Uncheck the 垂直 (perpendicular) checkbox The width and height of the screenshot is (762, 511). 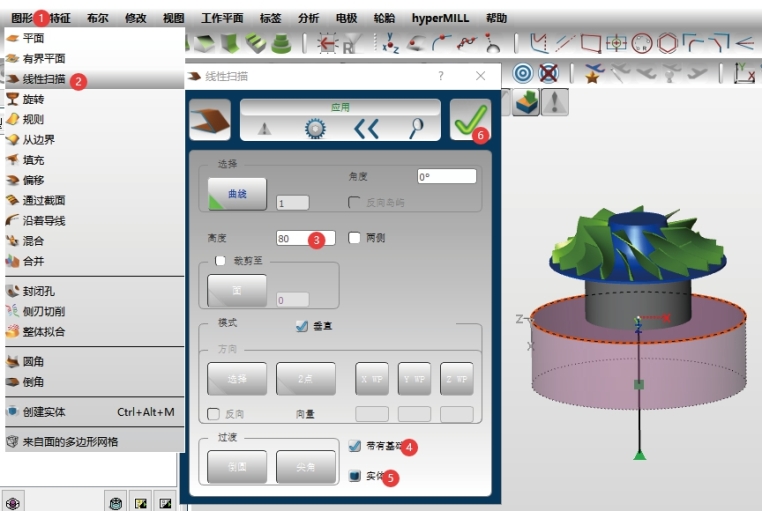[302, 326]
